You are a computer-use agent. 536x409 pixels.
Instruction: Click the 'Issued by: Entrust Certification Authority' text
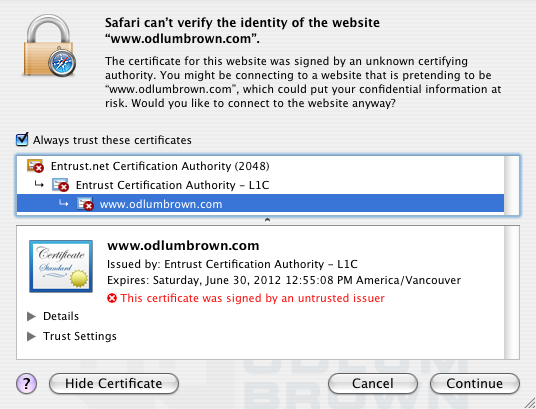(232, 264)
